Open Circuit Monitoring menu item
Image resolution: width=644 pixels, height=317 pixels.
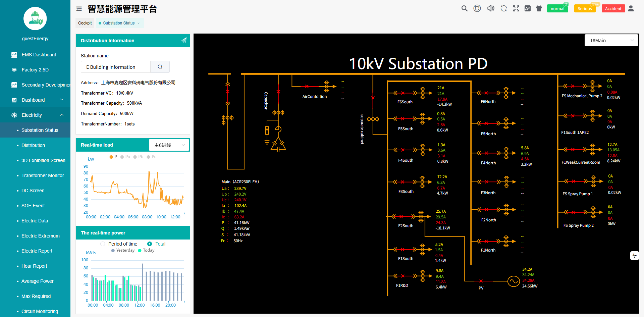click(35, 311)
